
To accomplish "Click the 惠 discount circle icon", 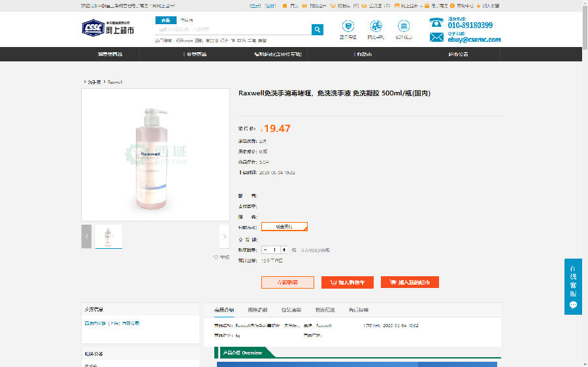I will 404,26.
